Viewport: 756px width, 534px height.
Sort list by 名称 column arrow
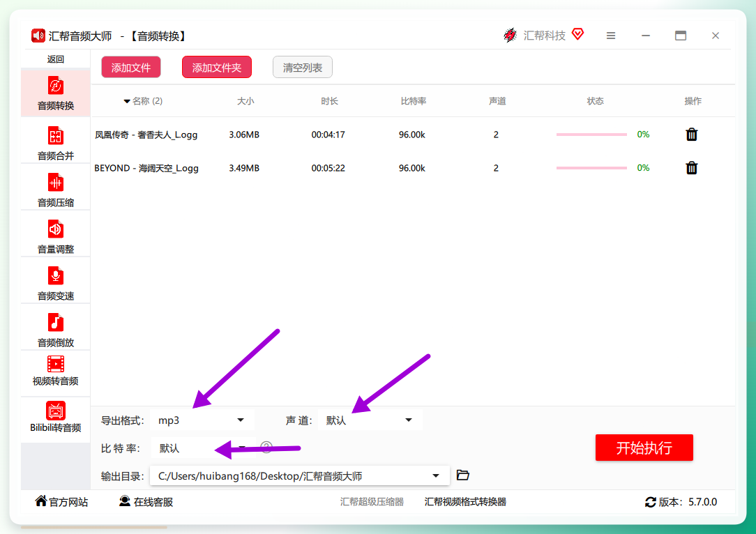point(127,101)
